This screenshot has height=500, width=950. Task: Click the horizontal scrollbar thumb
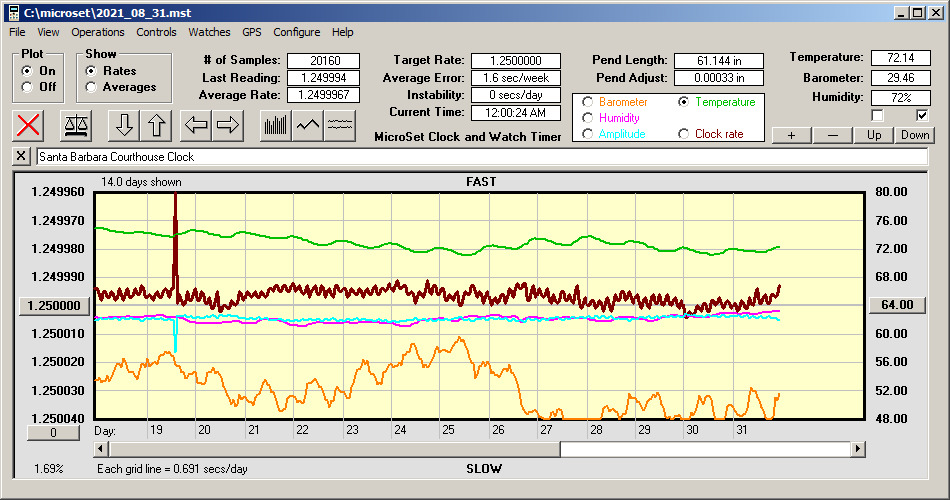tap(334, 449)
